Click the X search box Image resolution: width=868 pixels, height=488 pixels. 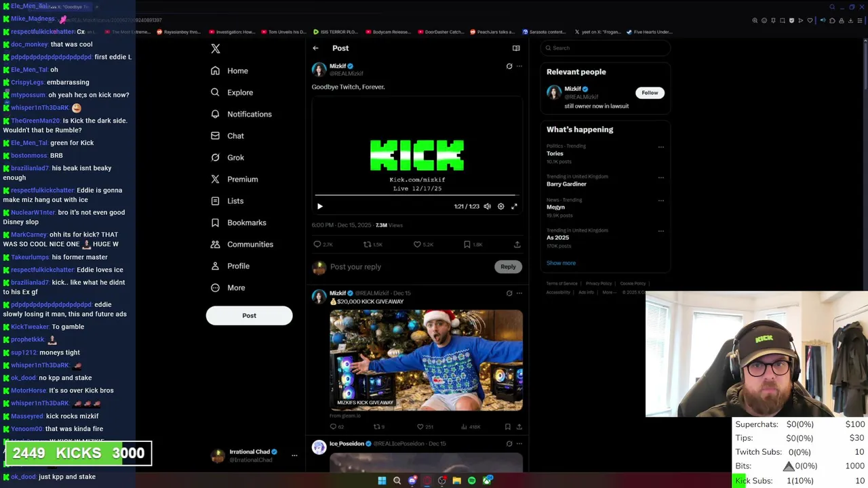pyautogui.click(x=606, y=48)
